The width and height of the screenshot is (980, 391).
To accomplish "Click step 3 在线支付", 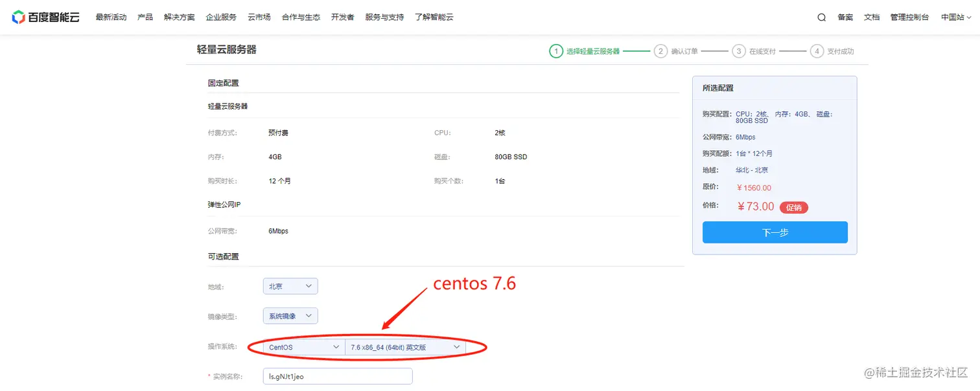I will point(754,51).
